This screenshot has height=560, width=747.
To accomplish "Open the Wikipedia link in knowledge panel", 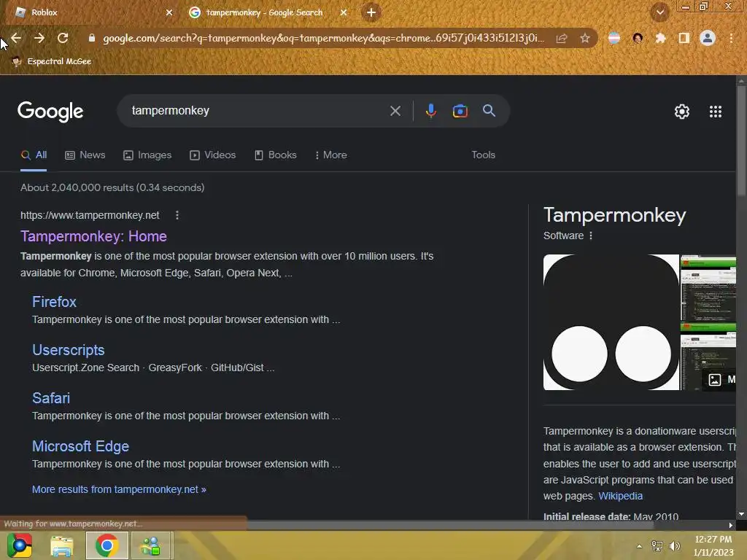I will 620,496.
